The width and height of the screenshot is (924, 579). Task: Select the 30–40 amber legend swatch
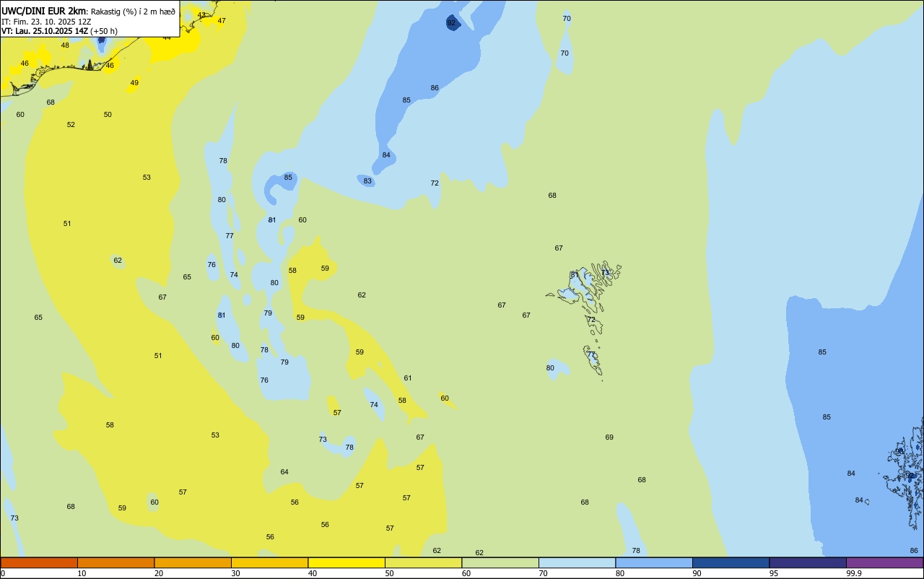tap(269, 562)
